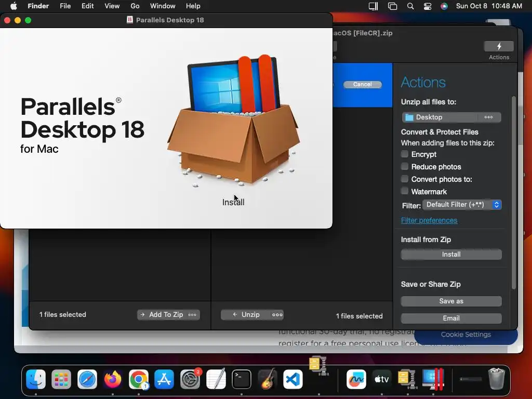Image resolution: width=532 pixels, height=399 pixels.
Task: Open Terminal from the Dock
Action: point(241,379)
